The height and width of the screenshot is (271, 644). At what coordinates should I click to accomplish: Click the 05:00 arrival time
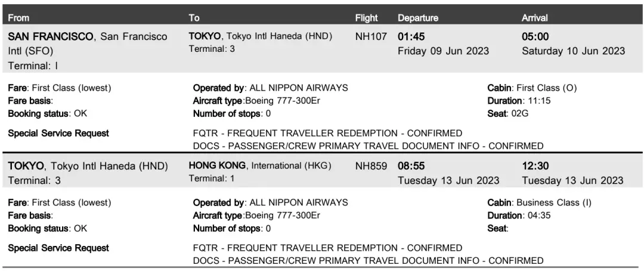(535, 36)
